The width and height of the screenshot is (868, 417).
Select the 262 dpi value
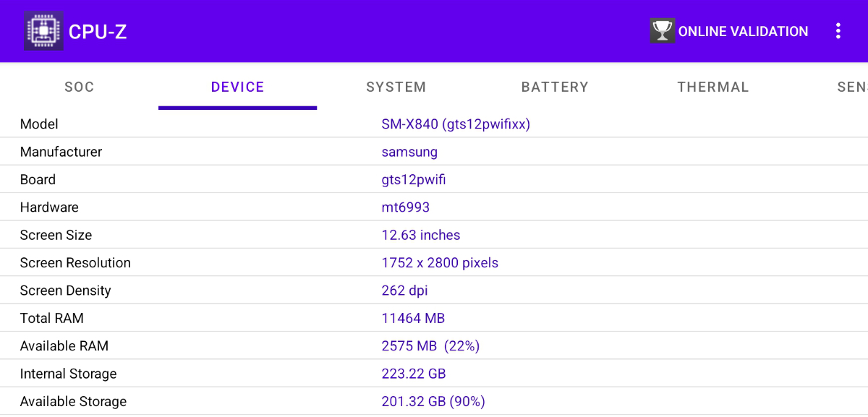404,291
